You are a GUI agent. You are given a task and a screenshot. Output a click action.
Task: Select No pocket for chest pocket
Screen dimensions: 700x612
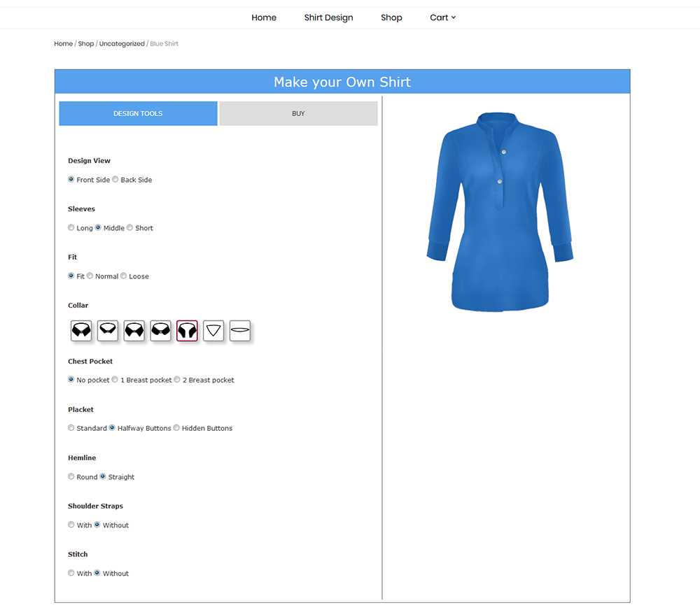click(x=71, y=380)
